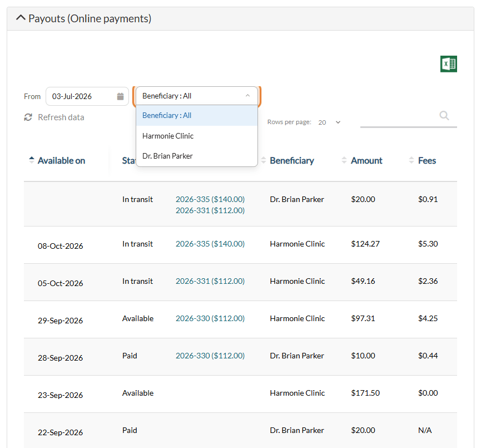Choose Harmonie Clinic in beneficiary list
Viewport: 481px width, 448px height.
point(197,136)
